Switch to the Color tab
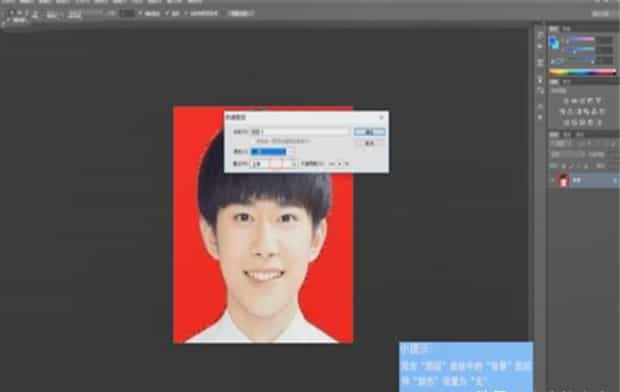Image resolution: width=620 pixels, height=392 pixels. (554, 29)
